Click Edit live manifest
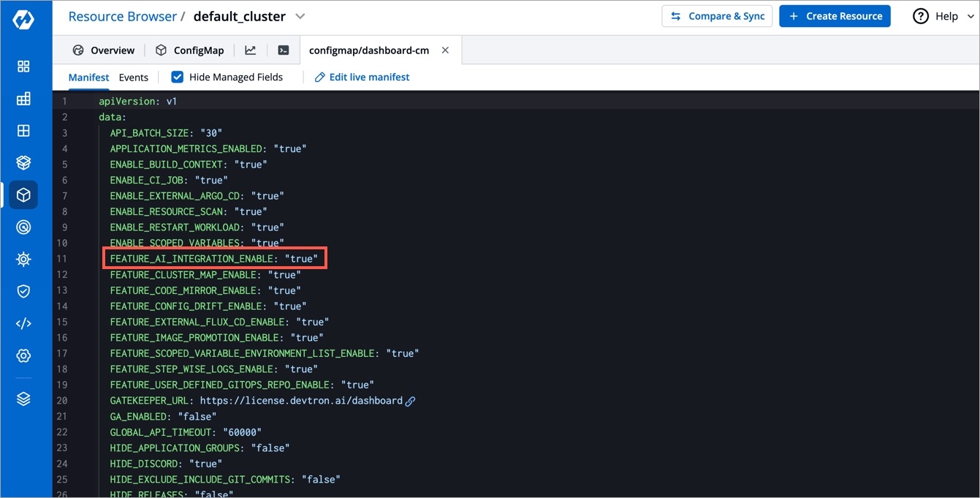The height and width of the screenshot is (498, 980). [362, 78]
